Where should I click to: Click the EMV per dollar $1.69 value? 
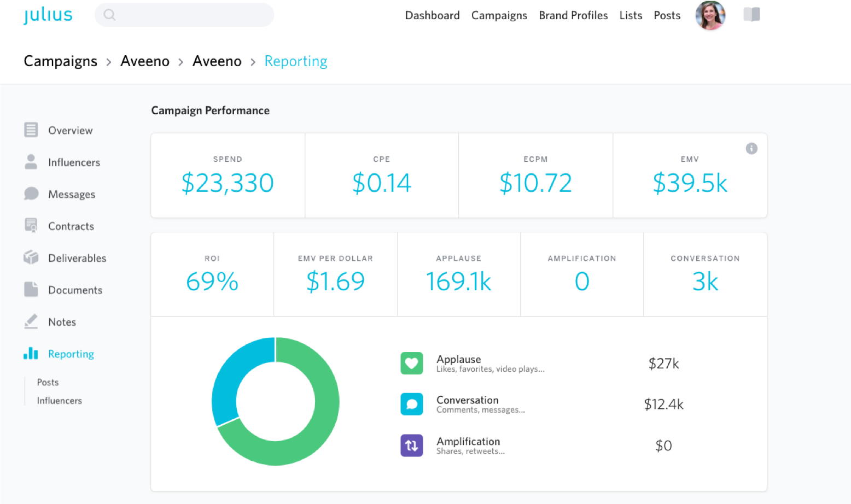(335, 282)
